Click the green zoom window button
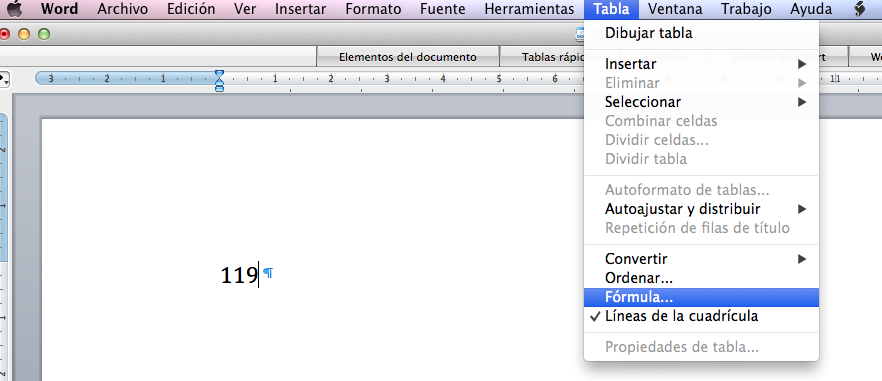This screenshot has width=882, height=381. point(43,35)
